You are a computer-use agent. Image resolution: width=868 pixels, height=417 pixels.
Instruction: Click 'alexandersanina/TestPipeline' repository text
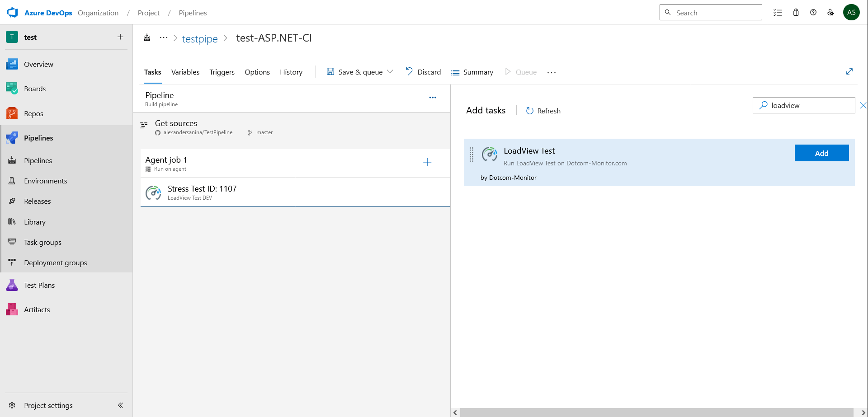[x=198, y=132]
